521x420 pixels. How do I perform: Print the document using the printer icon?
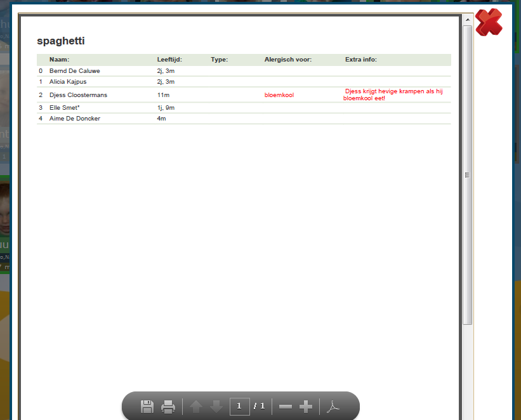point(168,407)
